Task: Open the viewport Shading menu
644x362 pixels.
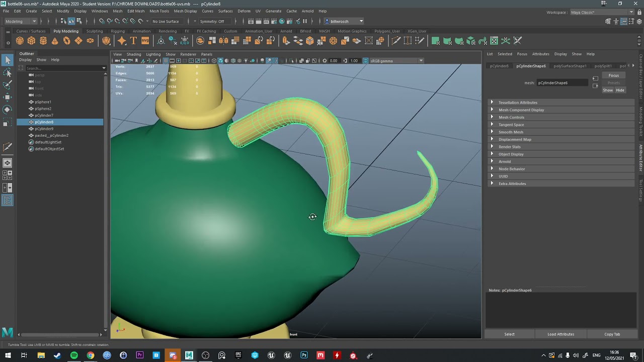Action: [x=134, y=54]
